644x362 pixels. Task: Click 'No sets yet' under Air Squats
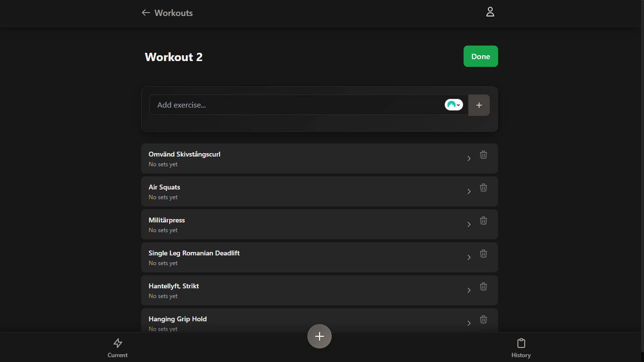coord(163,197)
